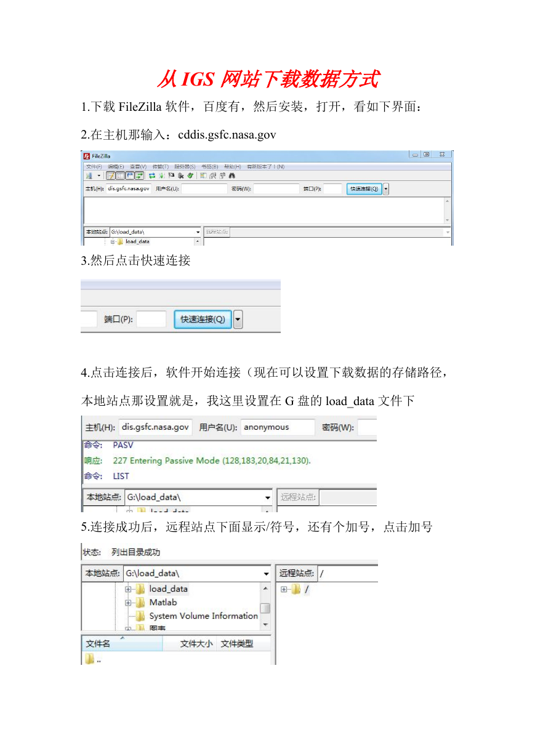
Task: Click the message log scroll-down arrow in full window
Action: tap(448, 220)
